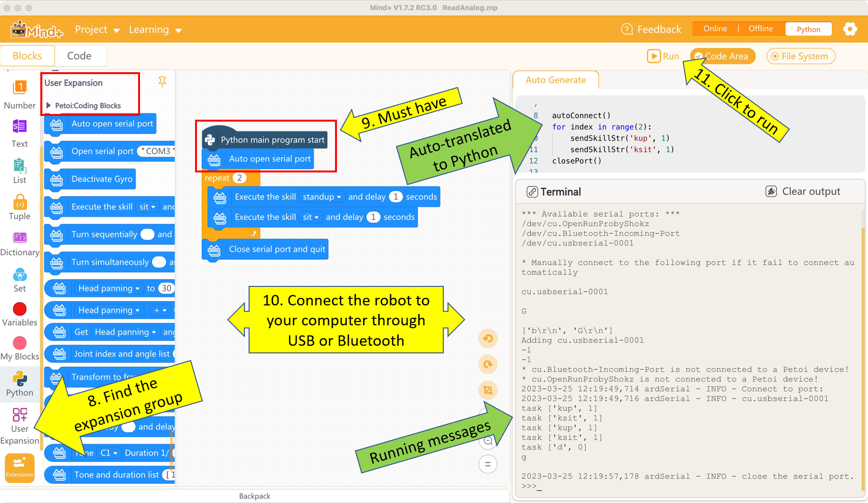Switch to Offline mode
The image size is (868, 503).
[760, 29]
